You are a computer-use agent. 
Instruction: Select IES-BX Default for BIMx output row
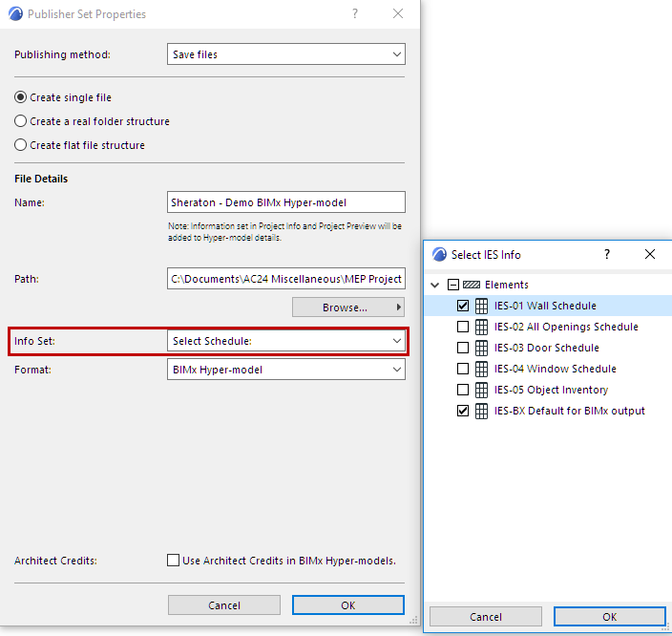(x=548, y=411)
